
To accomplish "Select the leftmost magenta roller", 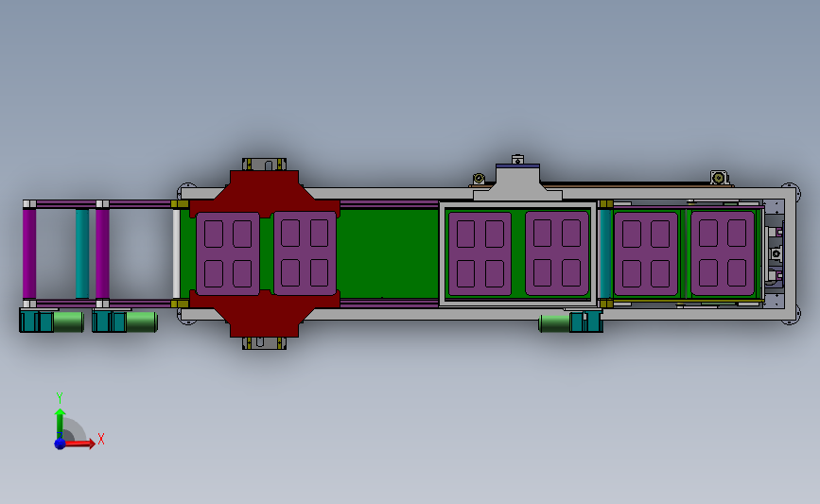I will pyautogui.click(x=29, y=253).
